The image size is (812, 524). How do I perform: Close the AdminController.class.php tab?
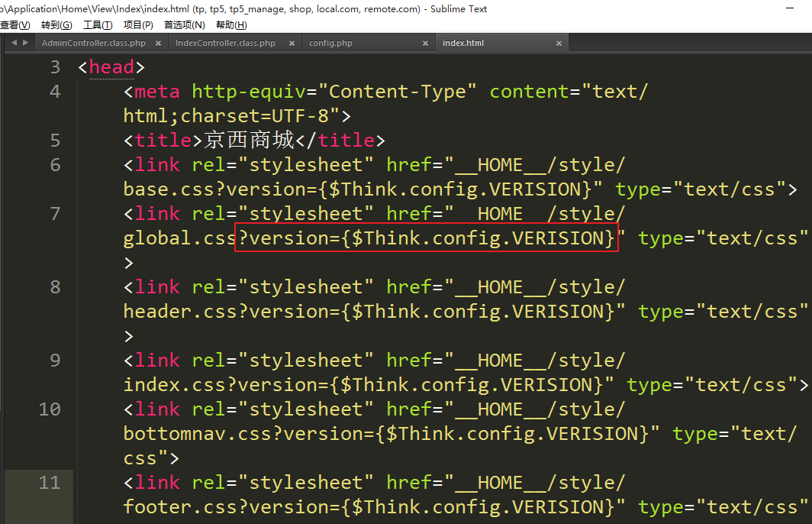click(x=158, y=44)
